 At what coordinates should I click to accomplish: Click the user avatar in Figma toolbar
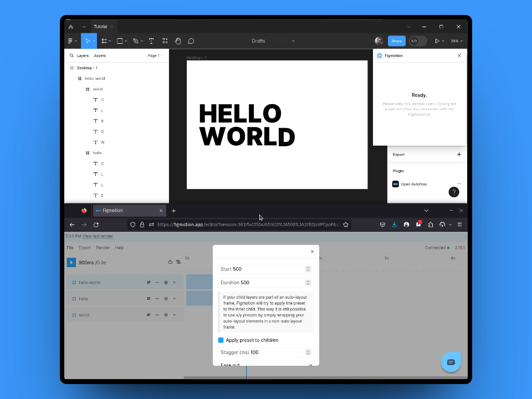tap(378, 41)
